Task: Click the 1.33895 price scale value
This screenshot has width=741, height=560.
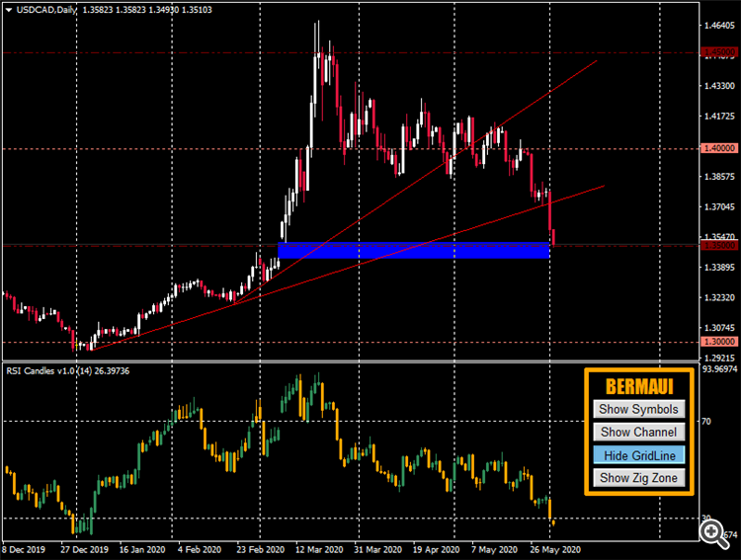Action: (719, 267)
